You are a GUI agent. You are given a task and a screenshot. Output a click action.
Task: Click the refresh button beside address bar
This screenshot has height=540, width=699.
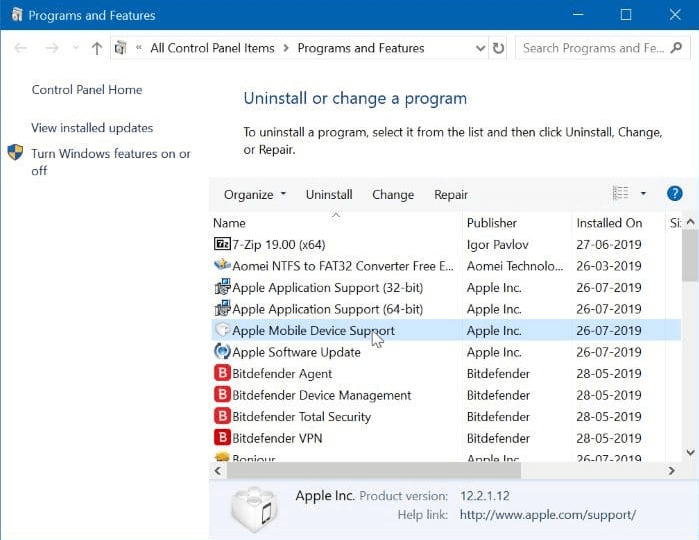click(x=499, y=48)
